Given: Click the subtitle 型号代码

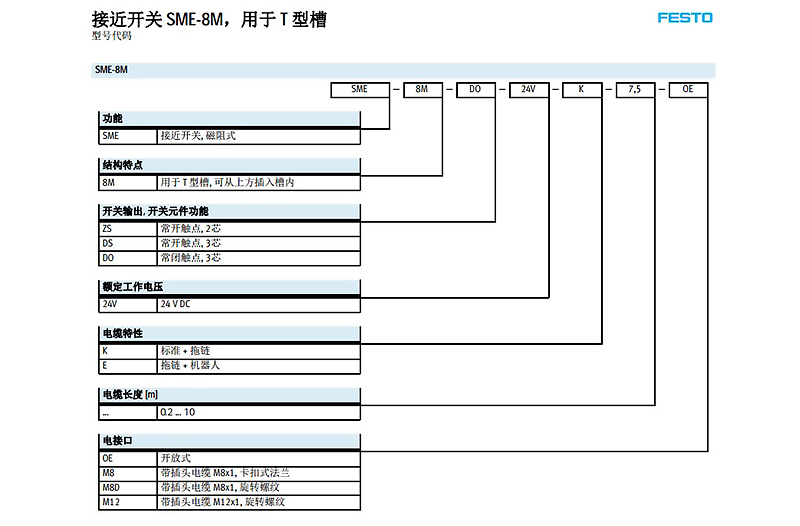Looking at the screenshot, I should tap(112, 36).
